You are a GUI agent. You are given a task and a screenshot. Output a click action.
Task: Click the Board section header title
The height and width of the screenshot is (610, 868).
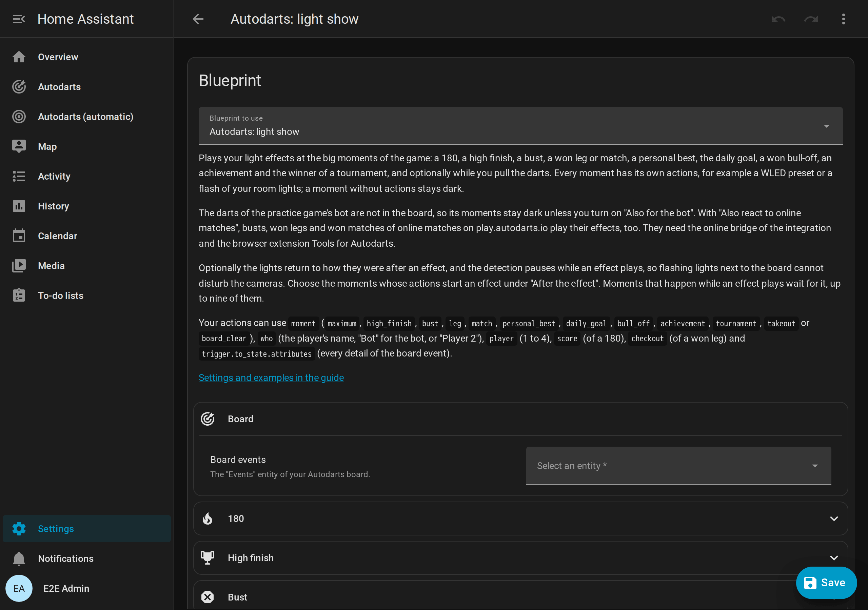point(240,419)
